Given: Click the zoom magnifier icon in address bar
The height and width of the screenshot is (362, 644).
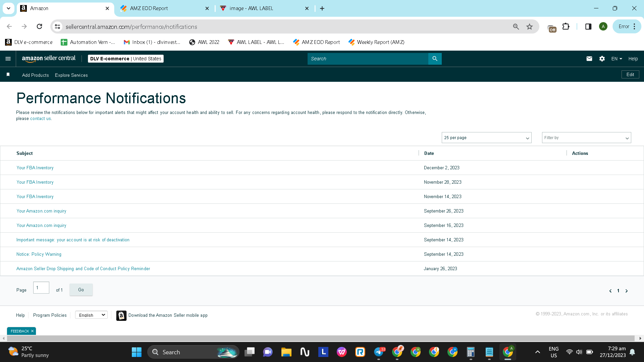Looking at the screenshot, I should tap(516, 26).
